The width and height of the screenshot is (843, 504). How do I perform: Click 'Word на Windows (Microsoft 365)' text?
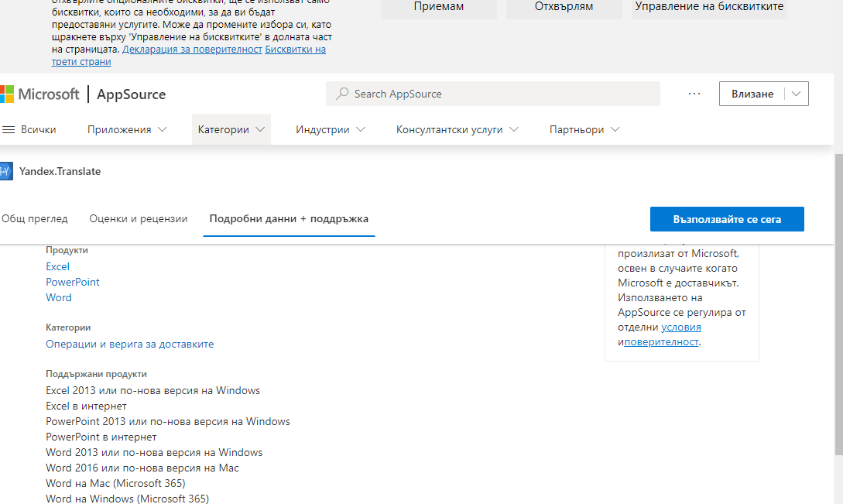coord(128,499)
